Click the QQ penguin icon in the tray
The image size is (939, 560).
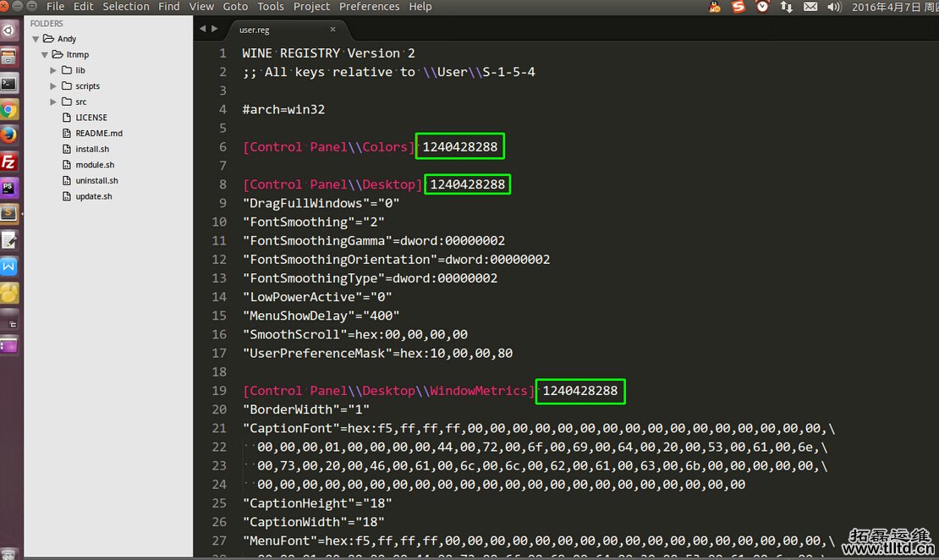(713, 8)
